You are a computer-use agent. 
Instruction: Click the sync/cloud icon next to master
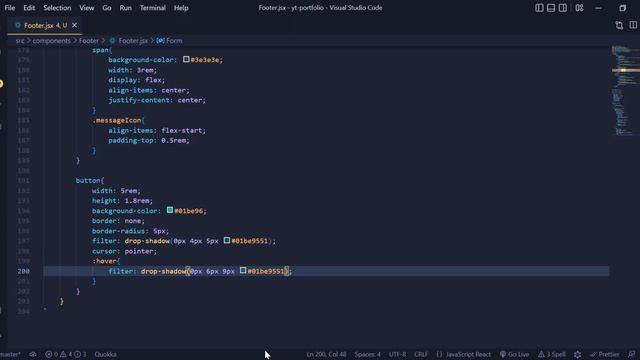(33, 354)
